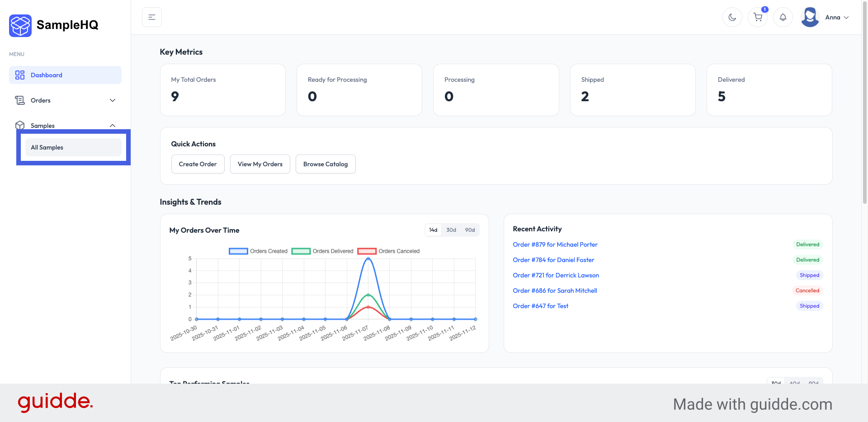Toggle the sidebar hamburger menu icon

152,17
